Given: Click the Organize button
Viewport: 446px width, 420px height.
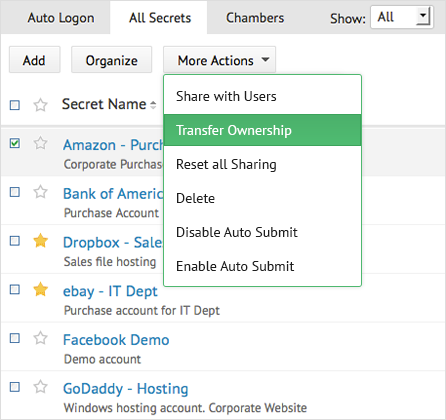Looking at the screenshot, I should pyautogui.click(x=112, y=60).
